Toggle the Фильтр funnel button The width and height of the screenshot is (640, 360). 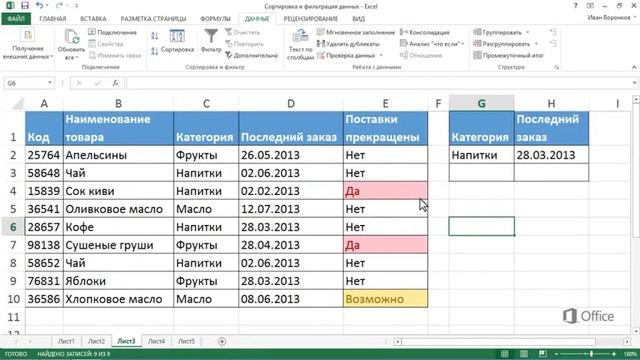(211, 42)
